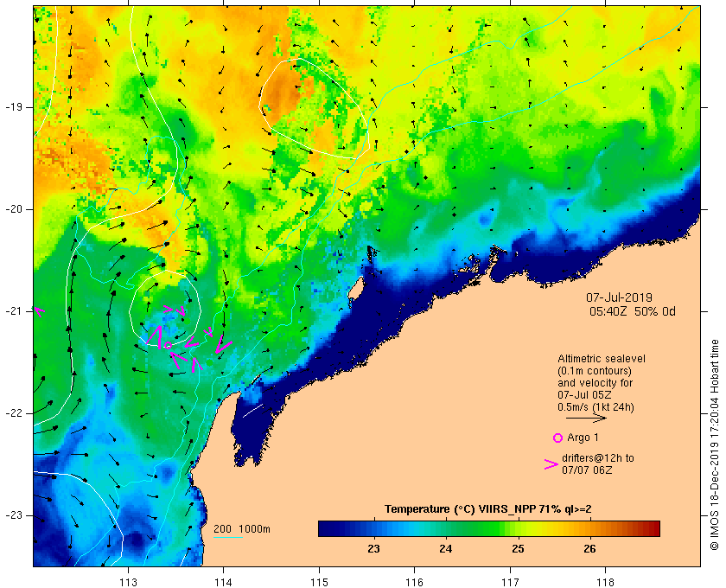
Task: Click the colorbar tick label 24
Action: point(446,549)
